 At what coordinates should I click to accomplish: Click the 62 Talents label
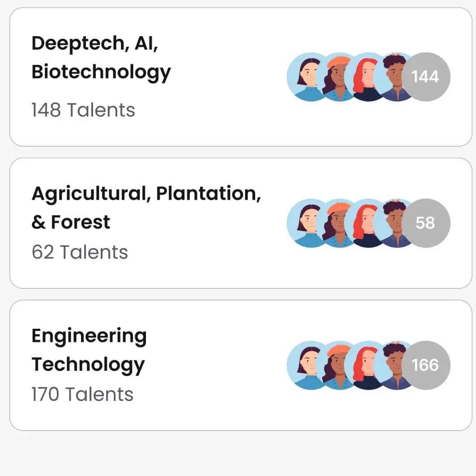tap(80, 252)
